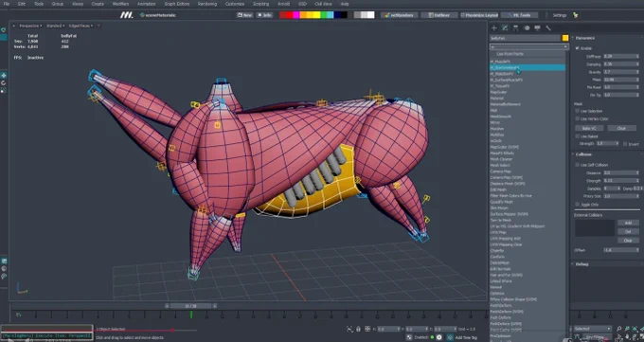Click the icon next to Settings
The height and width of the screenshot is (342, 644).
coord(576,15)
